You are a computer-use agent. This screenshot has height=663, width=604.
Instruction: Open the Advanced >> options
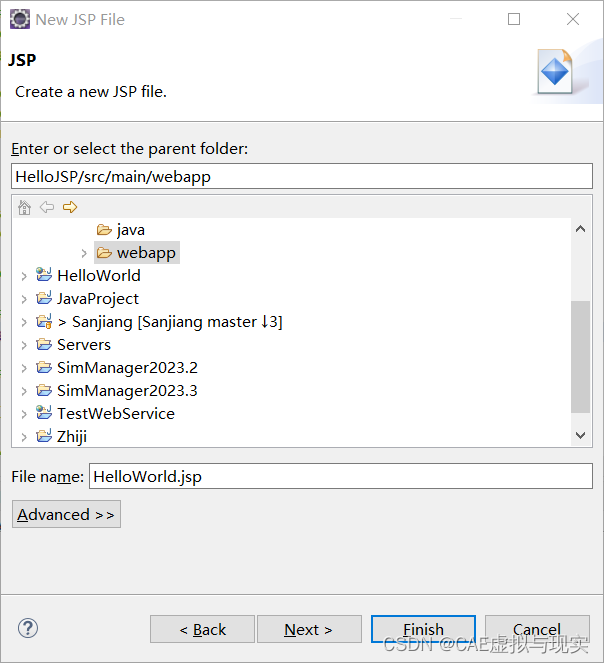66,514
